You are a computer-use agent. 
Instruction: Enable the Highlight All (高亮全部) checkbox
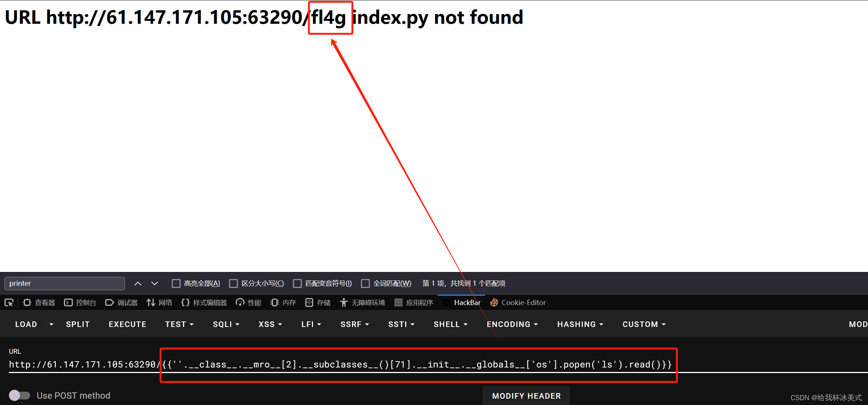(176, 283)
